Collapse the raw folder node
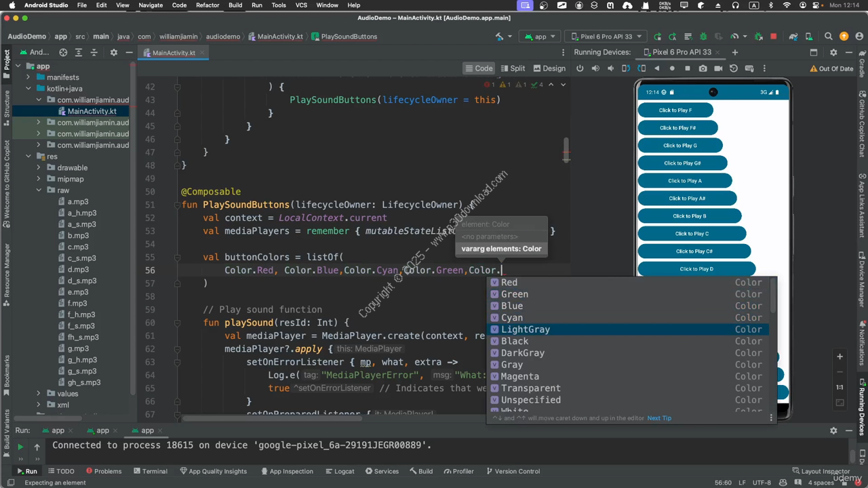The height and width of the screenshot is (488, 868). point(39,190)
